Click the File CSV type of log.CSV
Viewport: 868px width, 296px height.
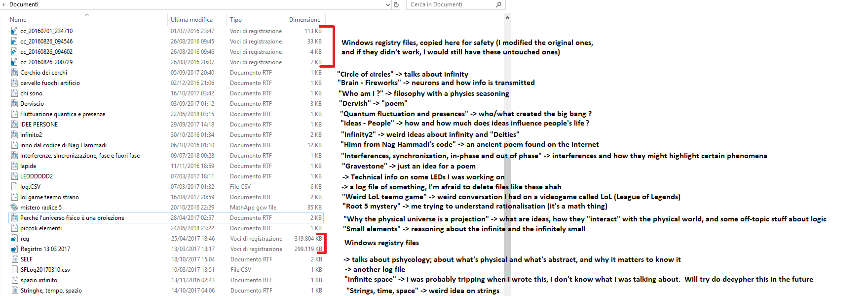click(x=240, y=186)
